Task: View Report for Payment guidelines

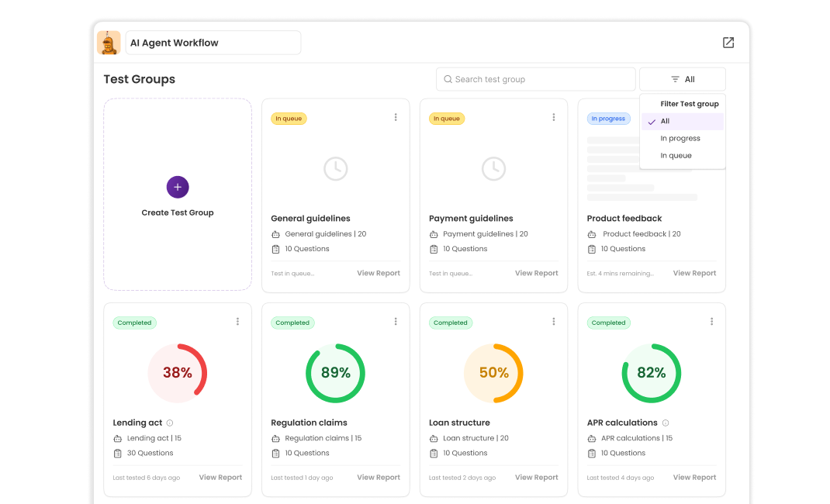Action: point(536,274)
